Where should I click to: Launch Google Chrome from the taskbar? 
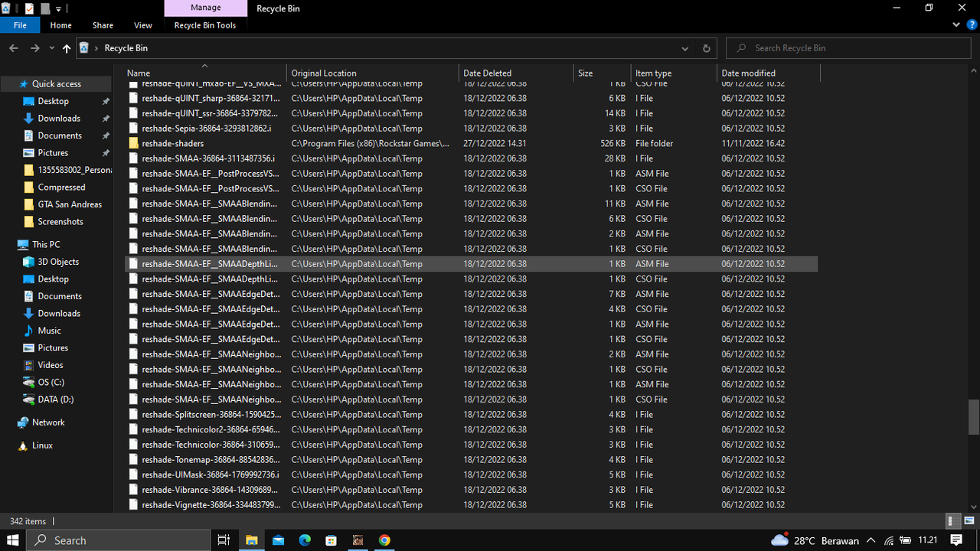click(384, 540)
